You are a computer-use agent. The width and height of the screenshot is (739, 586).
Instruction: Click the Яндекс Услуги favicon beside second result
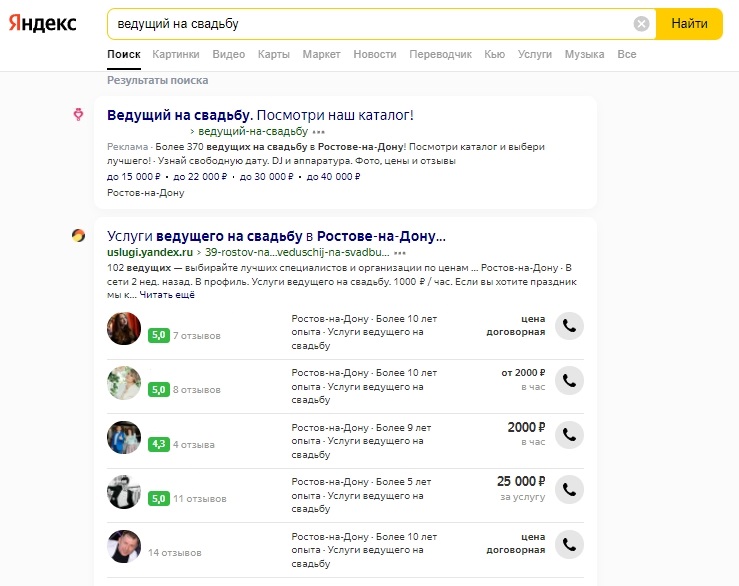[x=78, y=235]
